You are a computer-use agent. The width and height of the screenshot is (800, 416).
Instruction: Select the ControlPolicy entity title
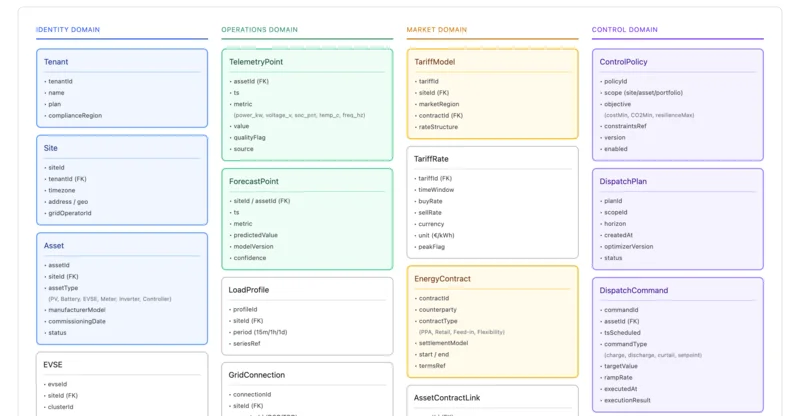[x=623, y=62]
